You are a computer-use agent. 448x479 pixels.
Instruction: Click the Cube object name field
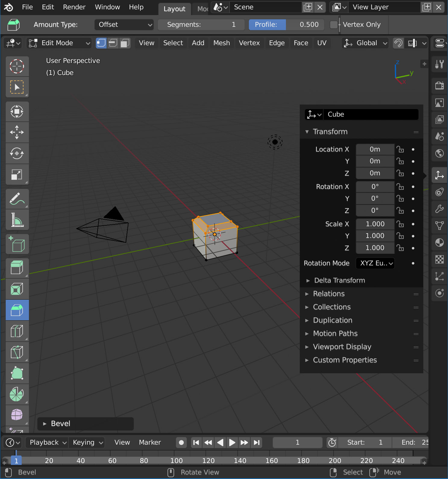[371, 114]
